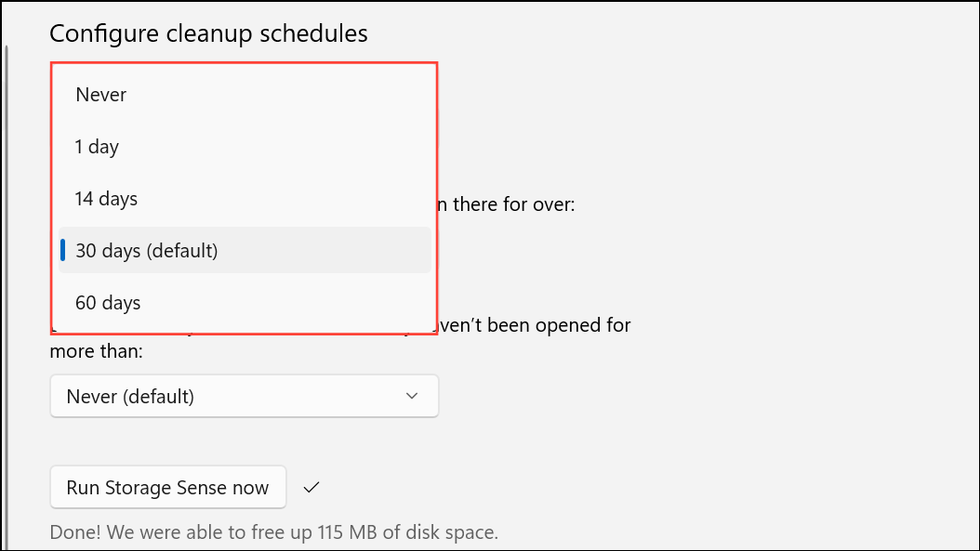Click the "more than:" label above the combo box
The image size is (980, 551).
point(97,351)
